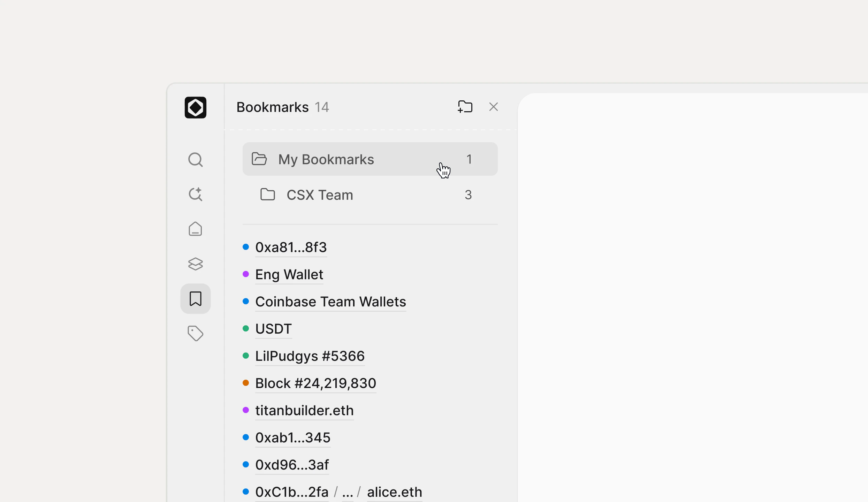Select the Bookmarks sidebar icon

pos(195,298)
